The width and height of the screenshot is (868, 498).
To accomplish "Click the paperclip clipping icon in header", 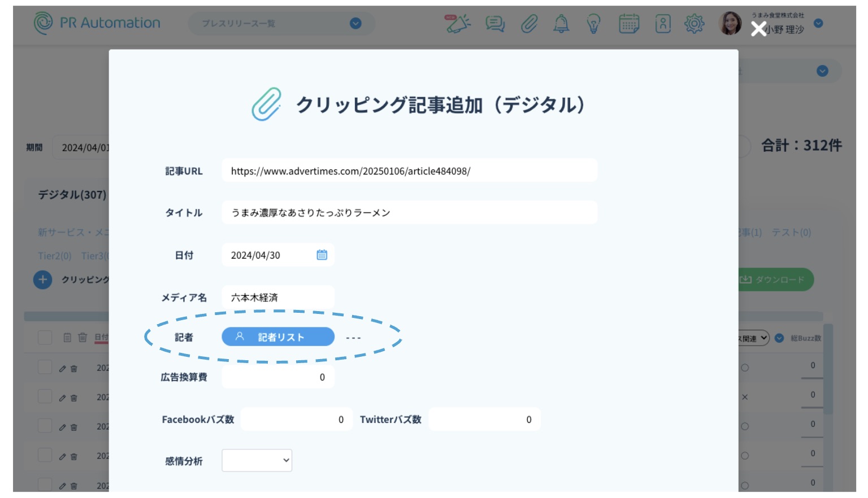I will pos(529,23).
